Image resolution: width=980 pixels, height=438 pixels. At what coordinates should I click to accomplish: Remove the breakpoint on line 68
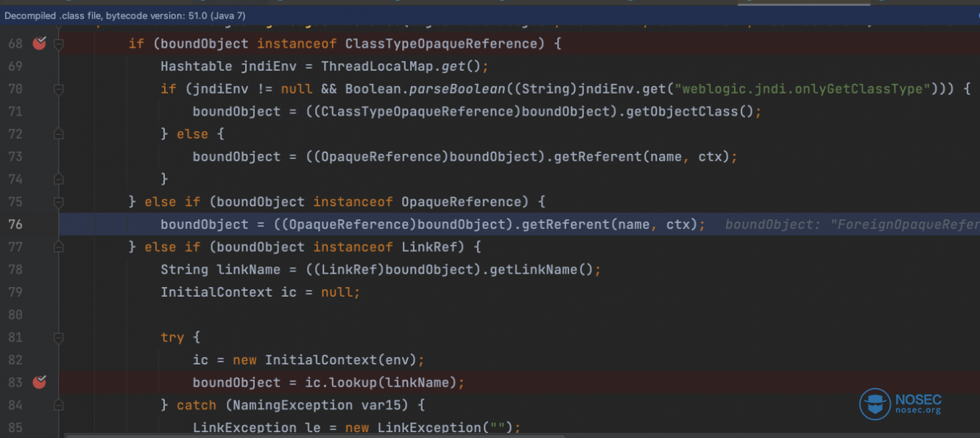[x=40, y=43]
